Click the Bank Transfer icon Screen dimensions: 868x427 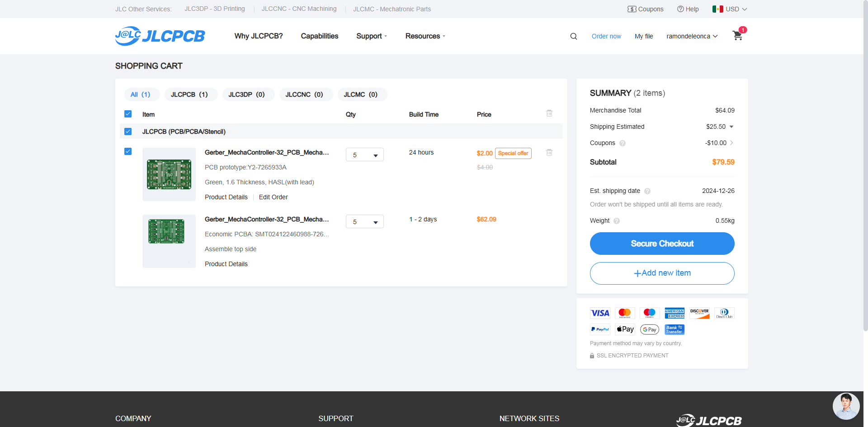pos(675,329)
